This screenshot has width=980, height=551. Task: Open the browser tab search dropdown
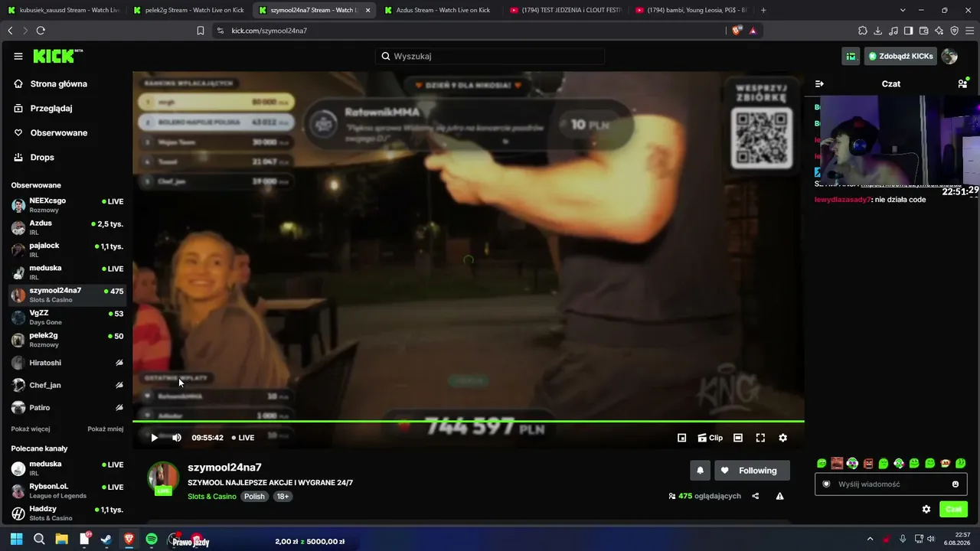point(903,10)
